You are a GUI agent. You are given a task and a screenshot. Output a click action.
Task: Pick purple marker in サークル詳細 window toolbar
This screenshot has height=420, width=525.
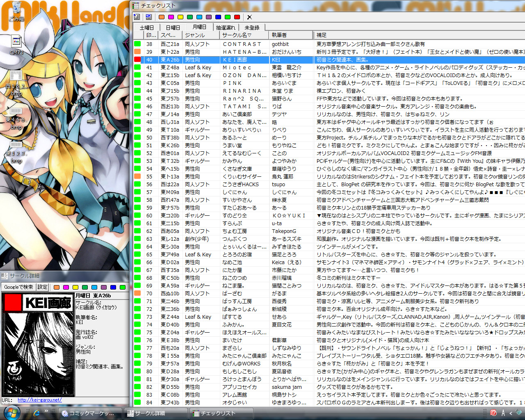point(104,287)
